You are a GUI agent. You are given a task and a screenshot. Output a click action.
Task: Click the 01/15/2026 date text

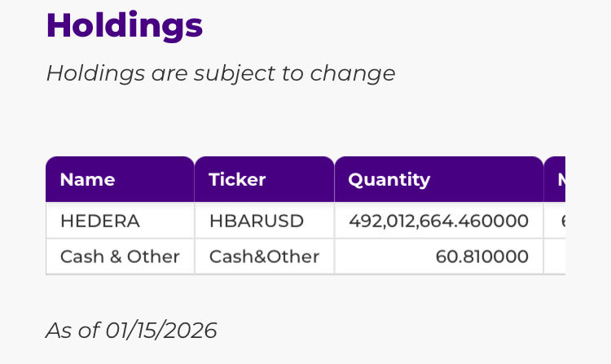click(x=161, y=330)
